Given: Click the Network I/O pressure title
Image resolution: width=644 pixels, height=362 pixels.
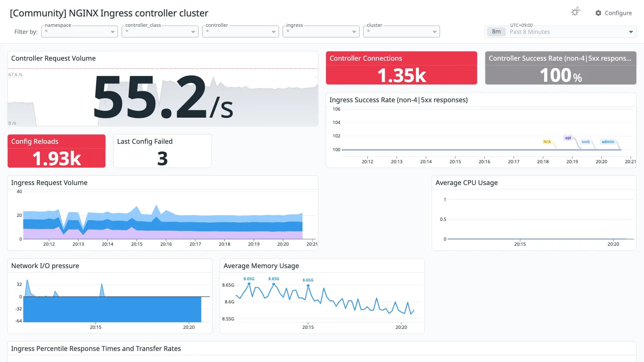Looking at the screenshot, I should [x=45, y=266].
